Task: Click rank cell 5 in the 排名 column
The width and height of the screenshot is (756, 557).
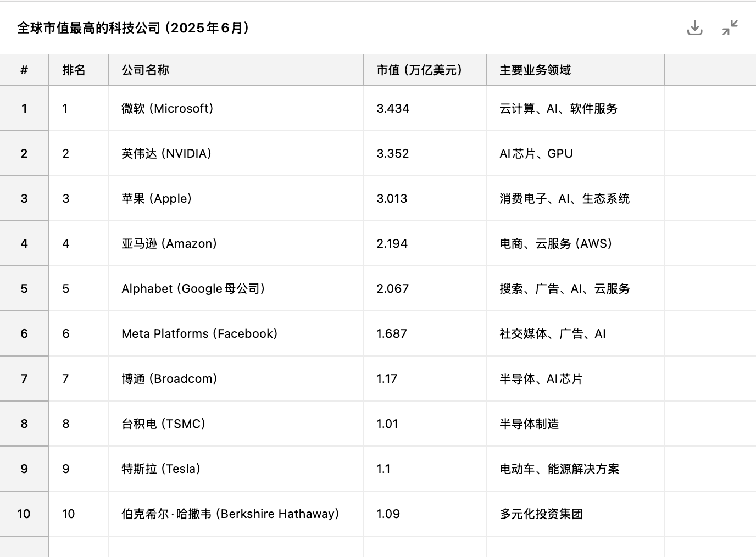Action: [79, 288]
